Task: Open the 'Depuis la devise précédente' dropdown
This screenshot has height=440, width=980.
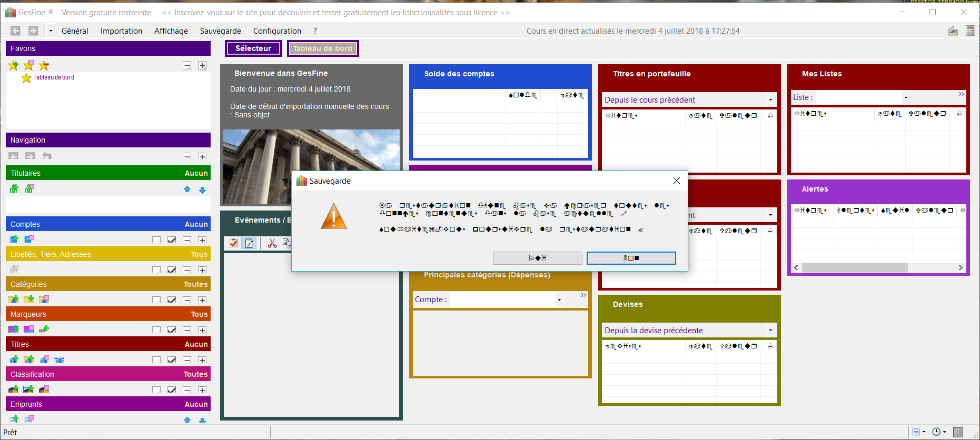Action: click(x=770, y=331)
